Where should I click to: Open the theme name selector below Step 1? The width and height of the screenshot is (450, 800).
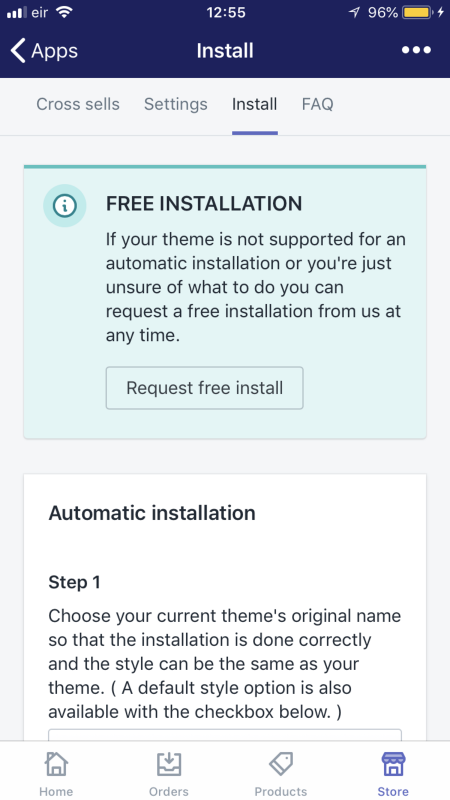coord(225,735)
